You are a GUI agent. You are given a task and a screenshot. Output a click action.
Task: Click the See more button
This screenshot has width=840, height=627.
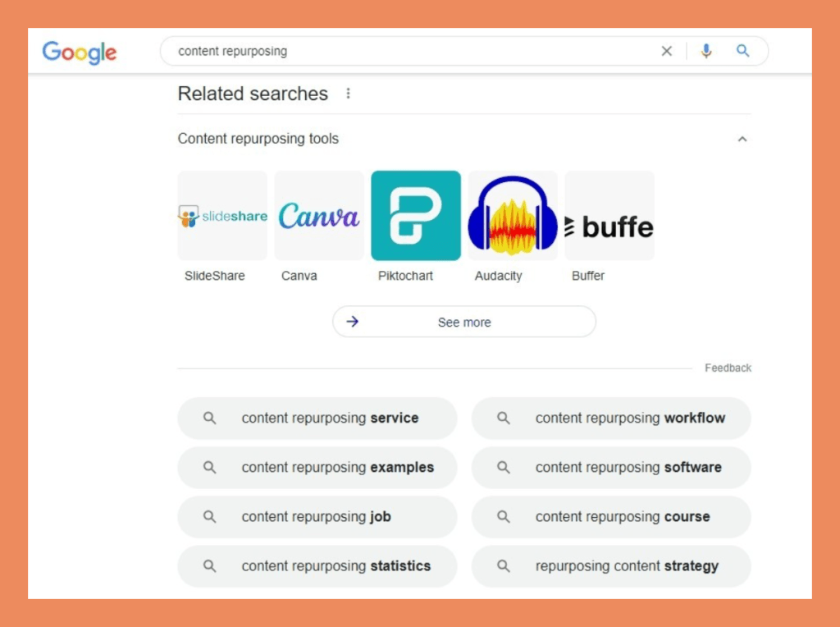464,322
